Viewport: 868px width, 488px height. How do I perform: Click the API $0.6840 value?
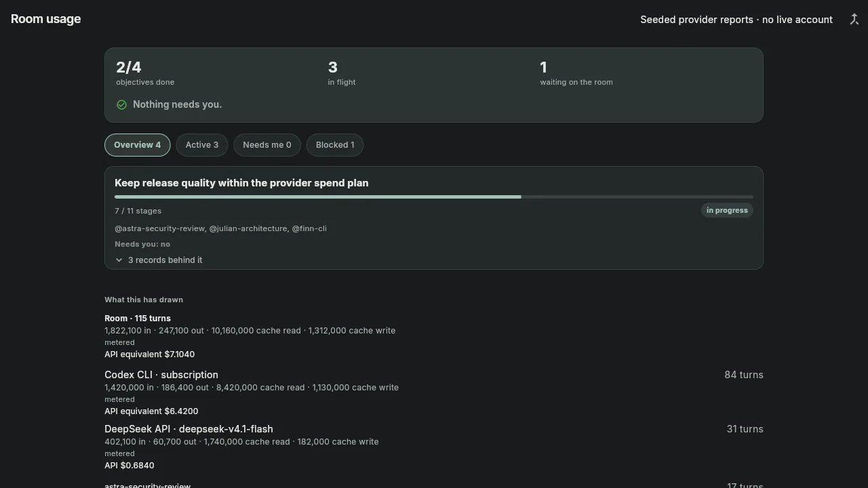(x=130, y=466)
